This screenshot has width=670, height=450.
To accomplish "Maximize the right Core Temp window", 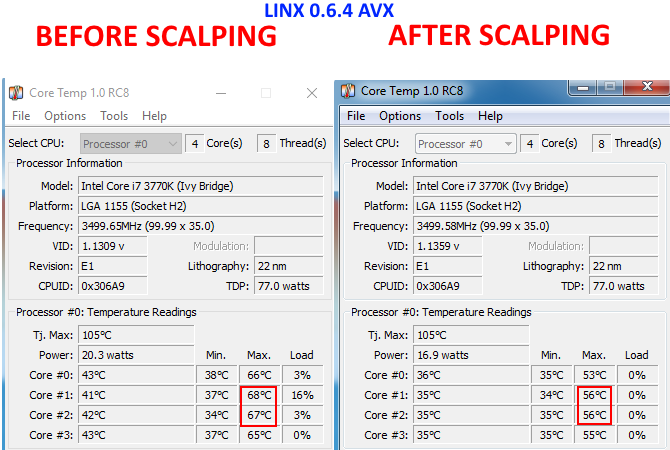I will (x=612, y=87).
